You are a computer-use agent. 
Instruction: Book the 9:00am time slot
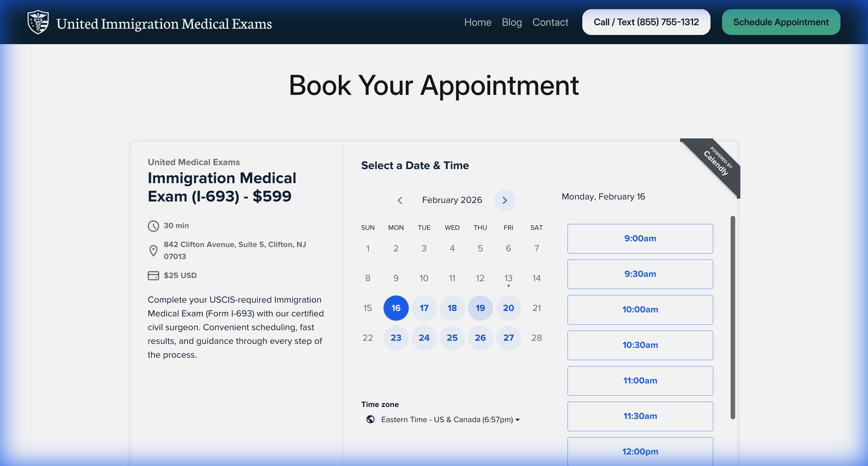click(640, 238)
